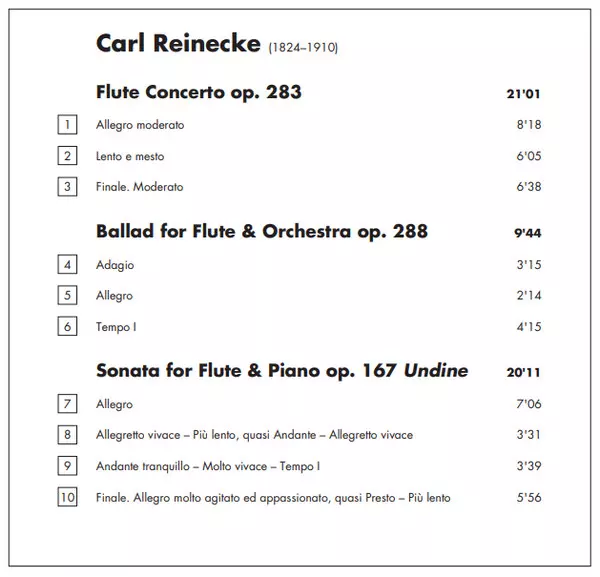Image resolution: width=600 pixels, height=577 pixels.
Task: Click track number box 10
Action: pyautogui.click(x=68, y=496)
